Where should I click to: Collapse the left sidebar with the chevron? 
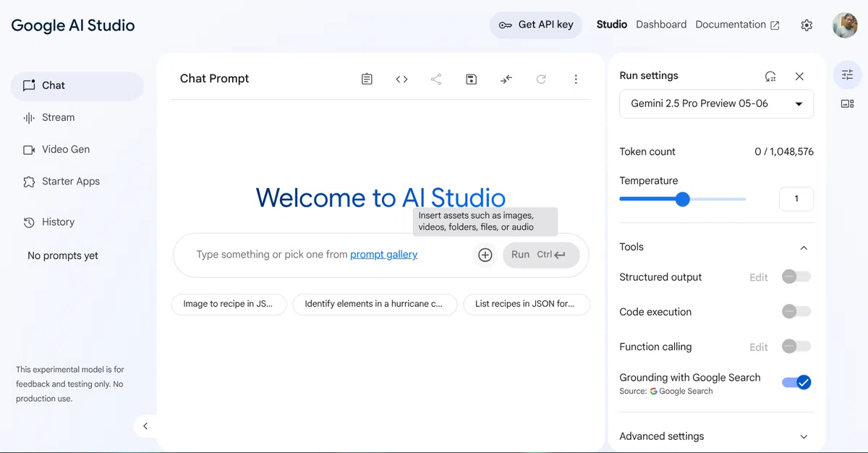pos(145,426)
